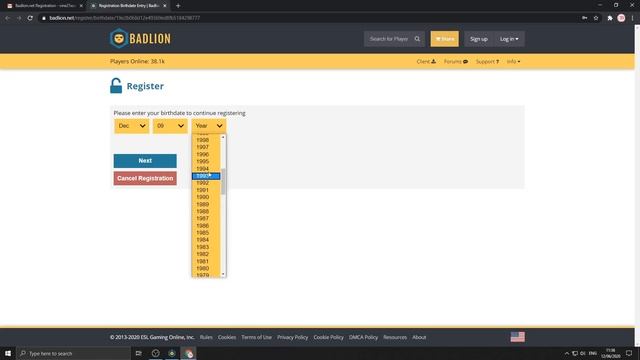Select year 1982 from list
The image size is (640, 360).
(206, 254)
